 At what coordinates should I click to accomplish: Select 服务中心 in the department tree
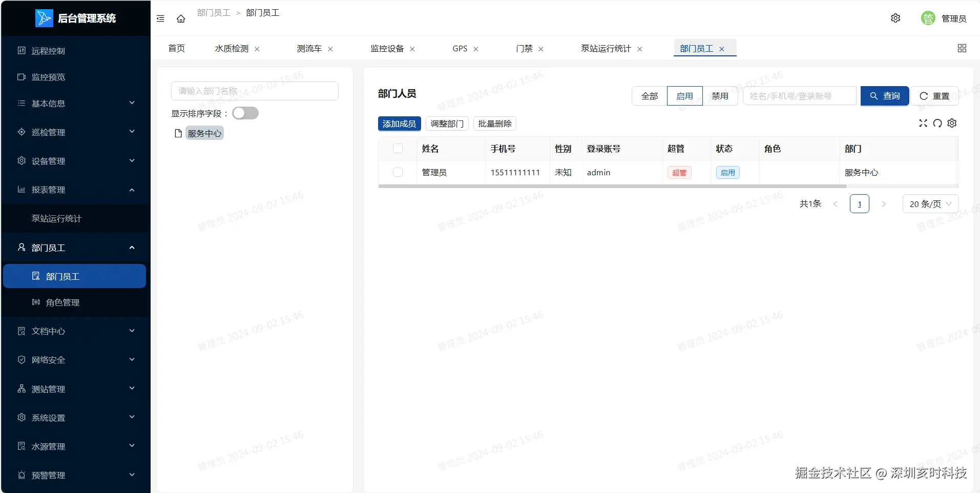coord(204,133)
